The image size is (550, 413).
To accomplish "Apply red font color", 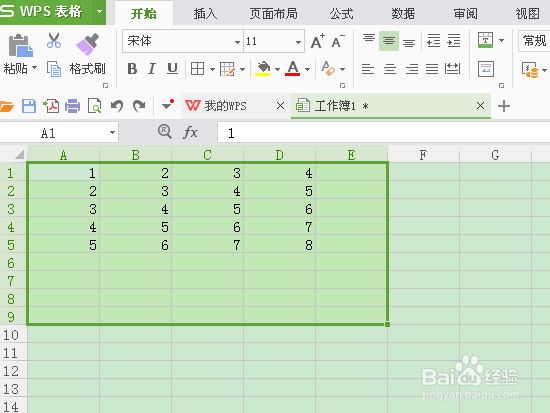I will tap(293, 69).
